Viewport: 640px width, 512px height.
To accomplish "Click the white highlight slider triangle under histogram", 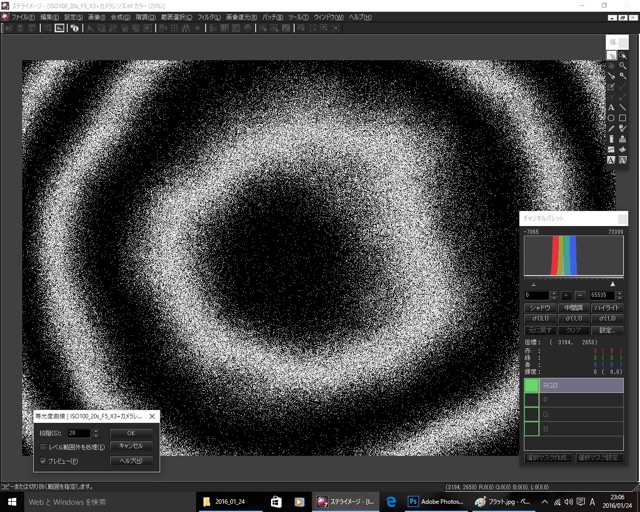I will pos(613,284).
